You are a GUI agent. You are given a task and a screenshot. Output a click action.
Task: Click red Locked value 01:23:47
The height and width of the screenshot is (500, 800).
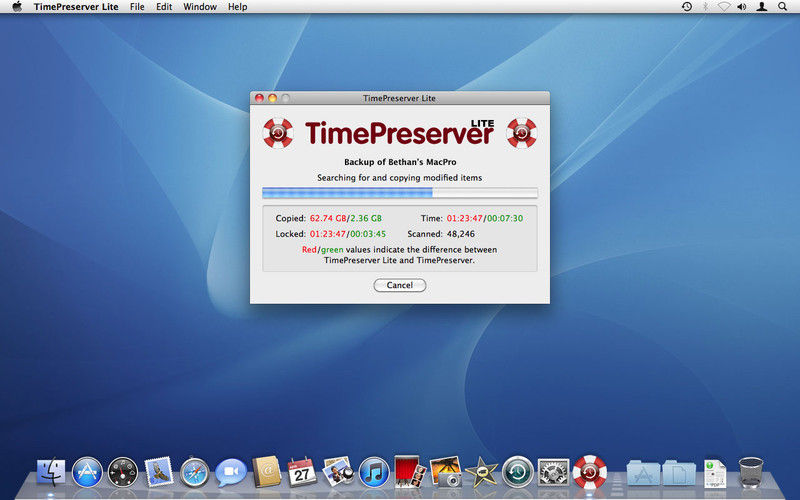[x=328, y=234]
